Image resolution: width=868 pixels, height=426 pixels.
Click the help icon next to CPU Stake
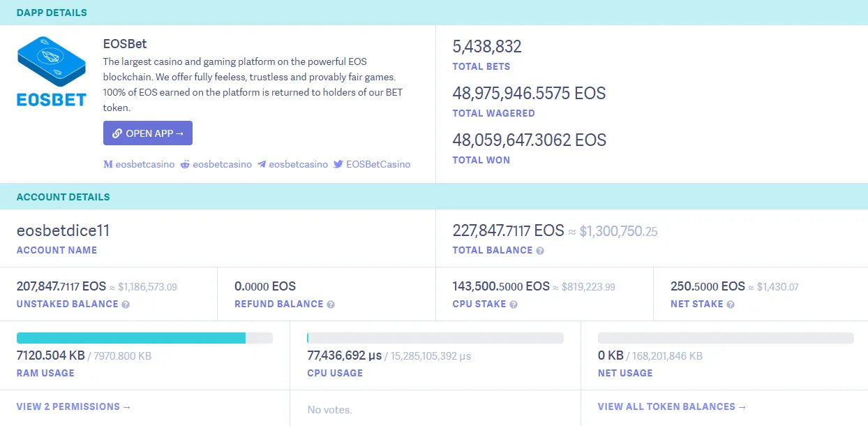click(514, 304)
